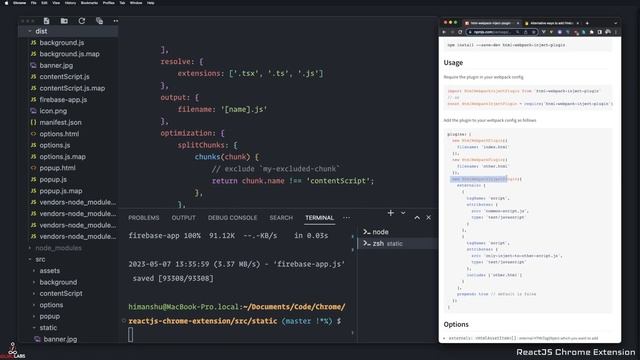Open the panel tabs overflow ellipsis

tap(347, 218)
